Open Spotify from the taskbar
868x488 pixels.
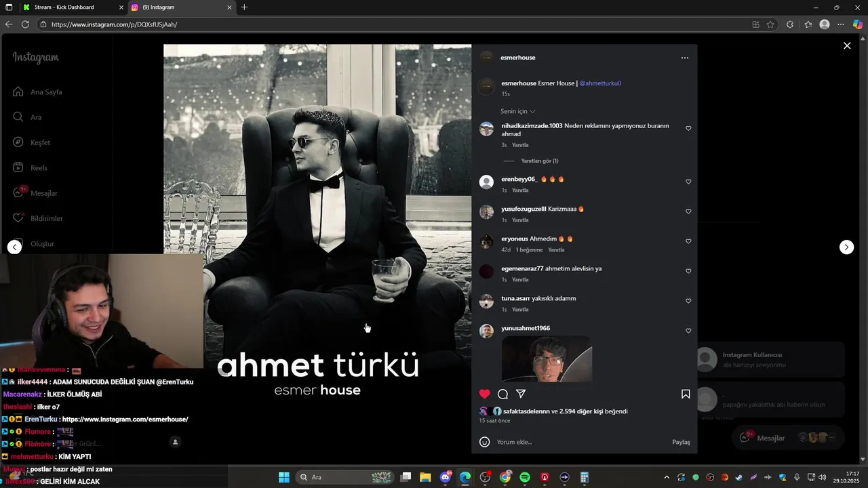[525, 477]
